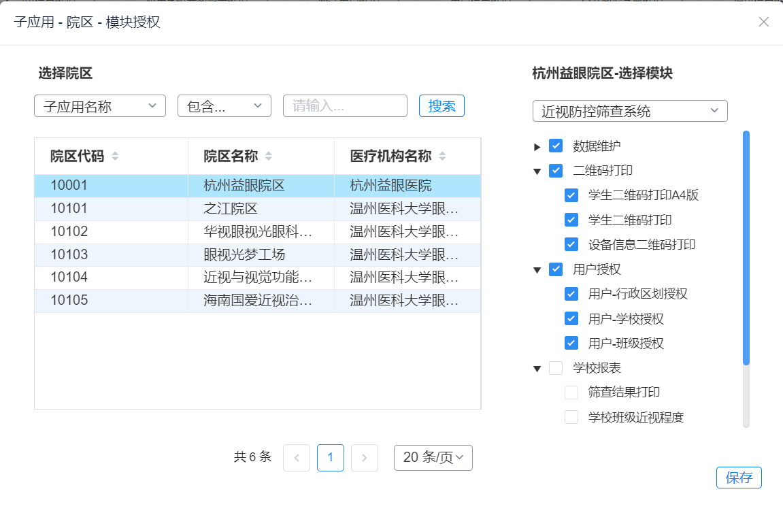Click the 保存 button
This screenshot has width=783, height=532.
(x=739, y=478)
